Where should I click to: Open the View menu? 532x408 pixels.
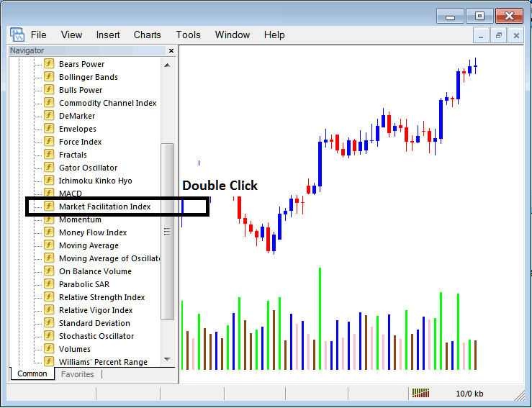click(71, 35)
